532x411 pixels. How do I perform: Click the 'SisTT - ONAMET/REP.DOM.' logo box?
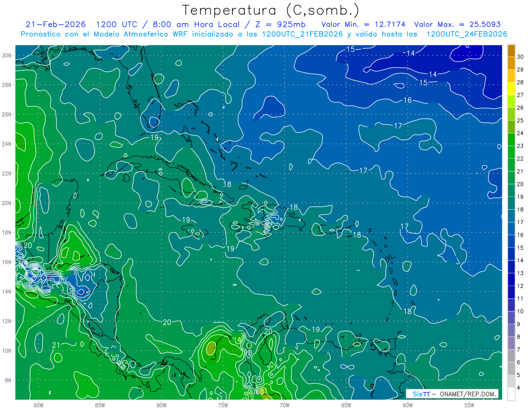[452, 394]
